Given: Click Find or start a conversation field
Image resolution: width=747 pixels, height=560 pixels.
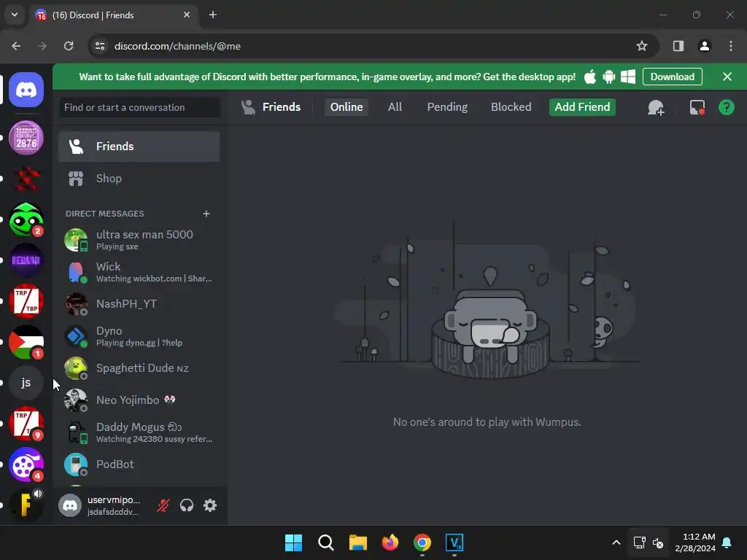Looking at the screenshot, I should tap(140, 108).
